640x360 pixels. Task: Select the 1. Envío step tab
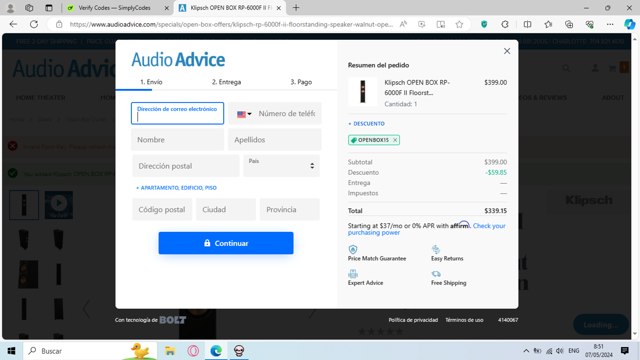[151, 82]
